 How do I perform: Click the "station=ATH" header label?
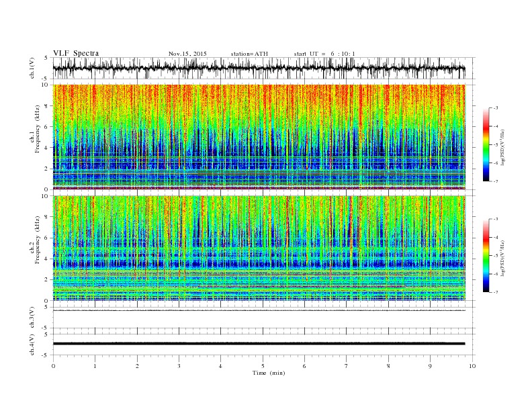coord(249,54)
